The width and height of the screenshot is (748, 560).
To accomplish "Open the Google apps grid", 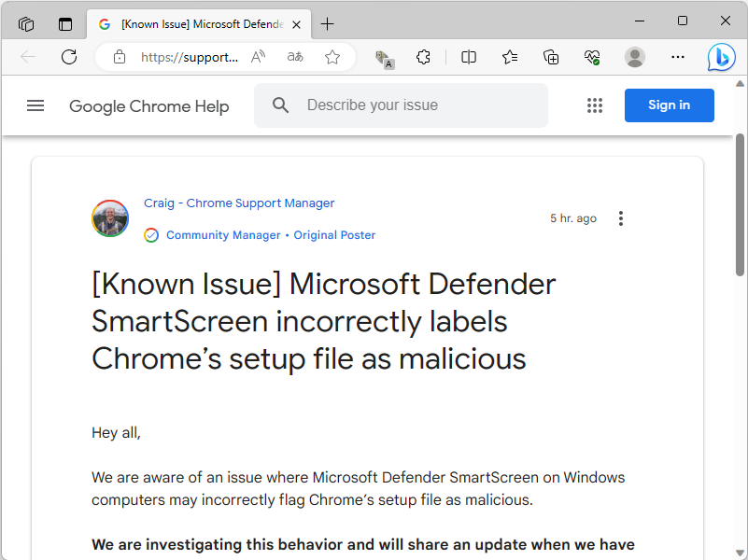I will pyautogui.click(x=595, y=105).
